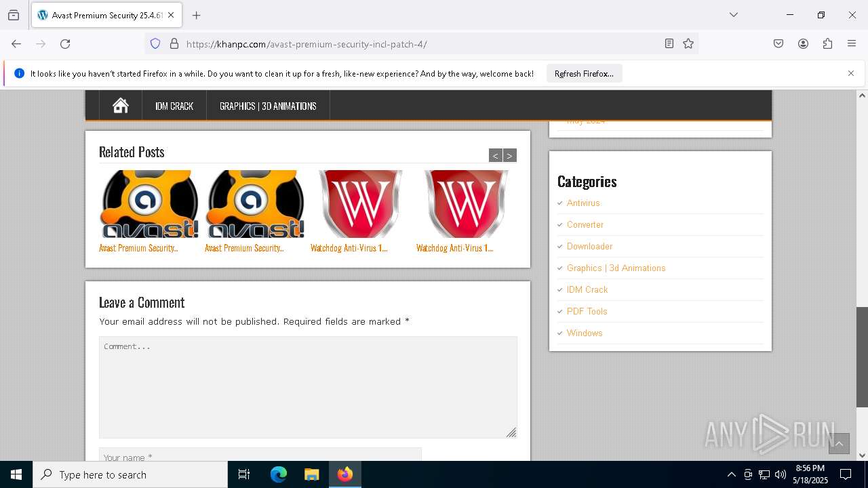Image resolution: width=868 pixels, height=488 pixels.
Task: Open Converter category
Action: tap(585, 224)
